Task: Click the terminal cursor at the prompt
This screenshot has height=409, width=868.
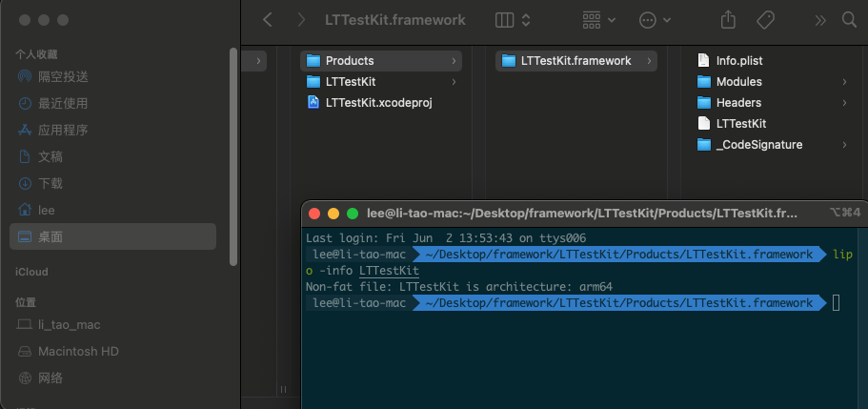Action: click(x=836, y=303)
